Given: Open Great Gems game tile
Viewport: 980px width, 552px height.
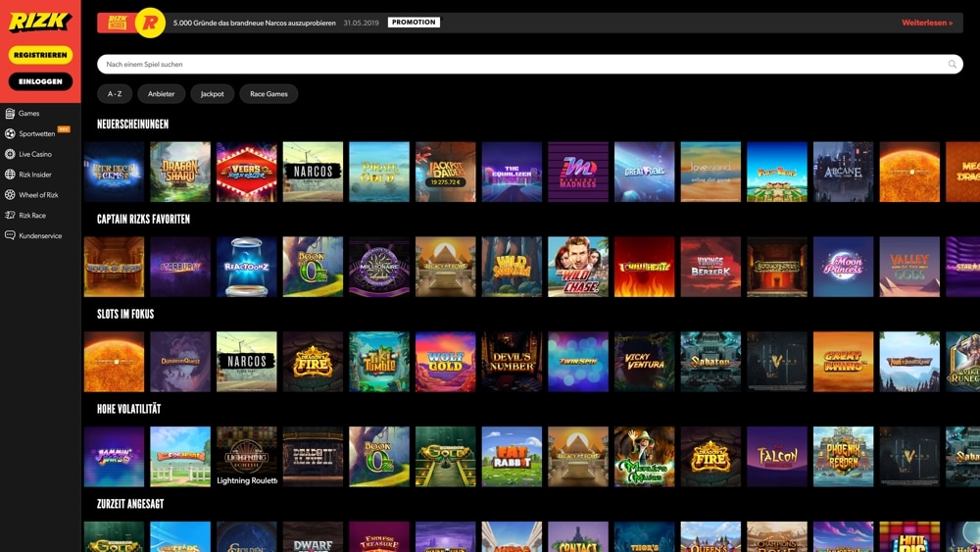Looking at the screenshot, I should (x=644, y=172).
